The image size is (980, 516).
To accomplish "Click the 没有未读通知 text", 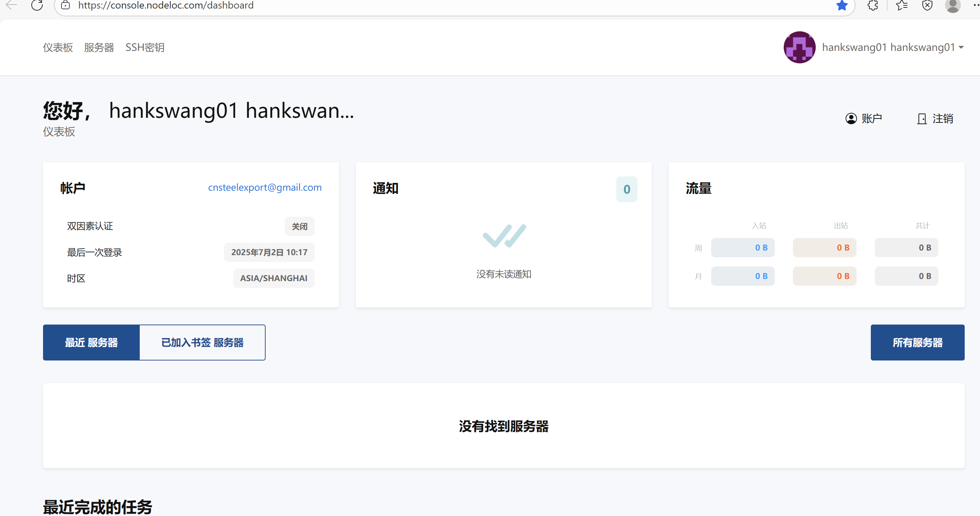I will [x=504, y=274].
